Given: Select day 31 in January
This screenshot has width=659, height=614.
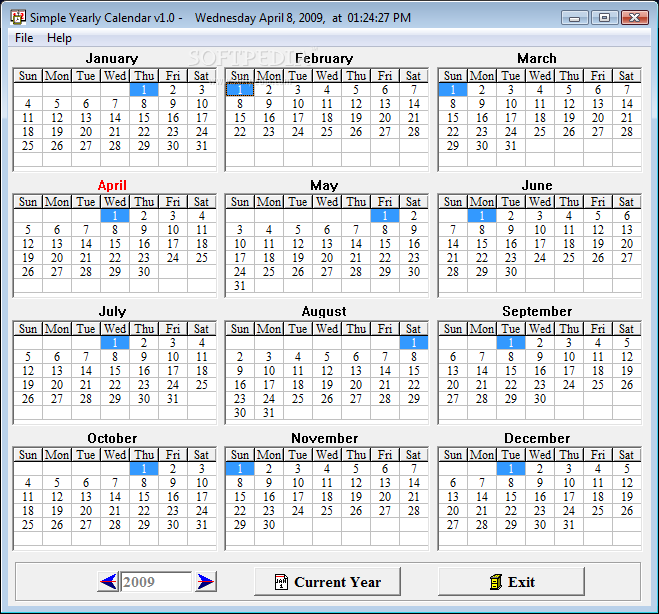Looking at the screenshot, I should point(202,146).
